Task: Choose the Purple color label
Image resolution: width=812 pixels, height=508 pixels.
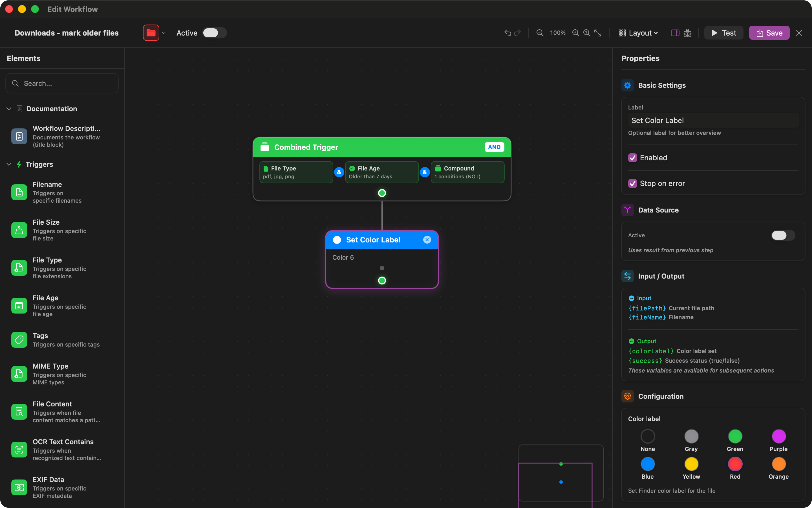Action: (778, 436)
